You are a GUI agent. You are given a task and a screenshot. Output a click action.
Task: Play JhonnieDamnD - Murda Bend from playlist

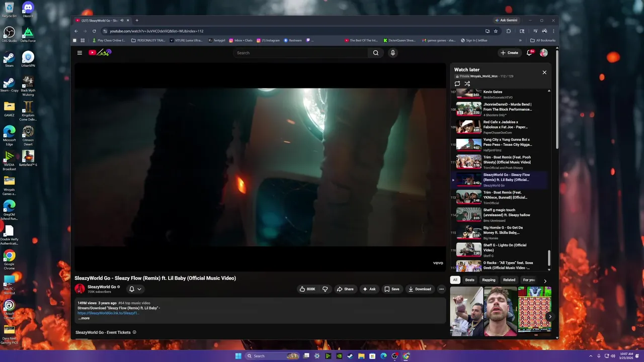[x=498, y=109]
